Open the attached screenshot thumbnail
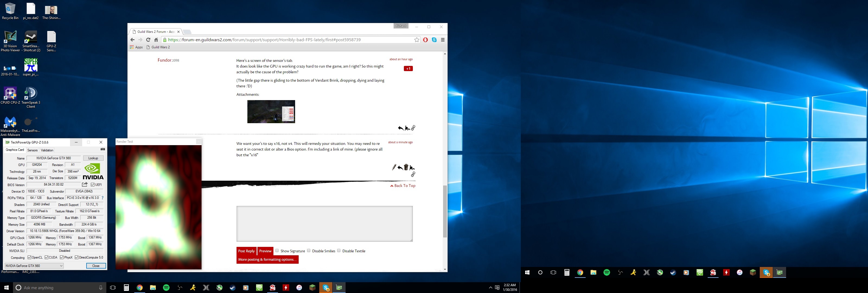 coord(271,112)
